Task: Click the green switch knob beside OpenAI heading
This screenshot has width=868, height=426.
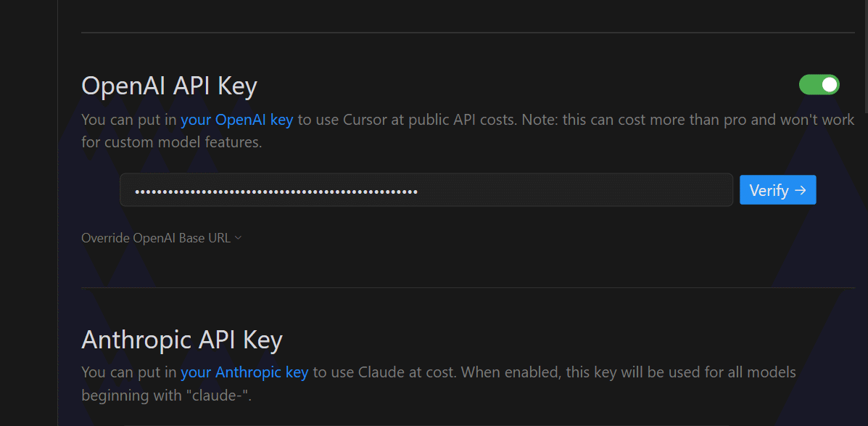Action: tap(829, 85)
